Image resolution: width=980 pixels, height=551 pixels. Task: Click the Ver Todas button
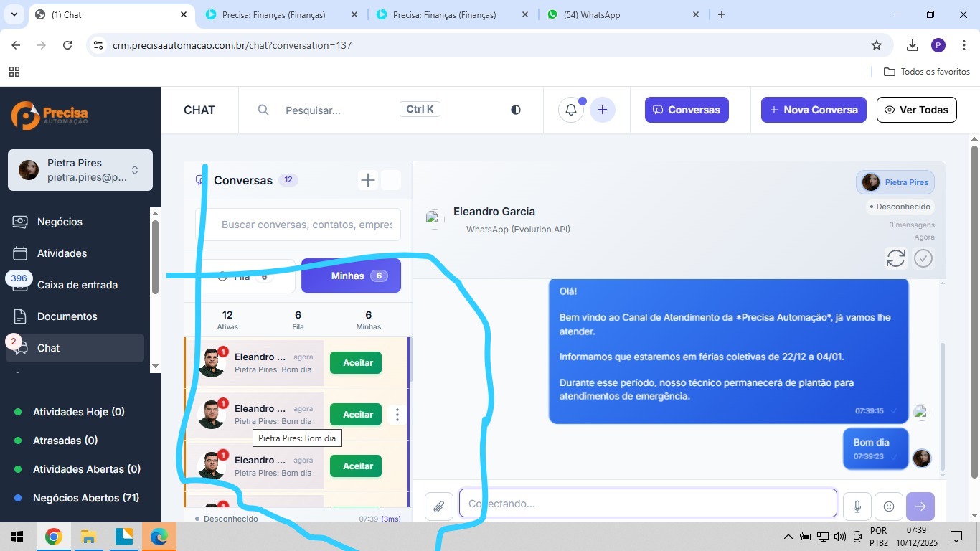pyautogui.click(x=916, y=110)
